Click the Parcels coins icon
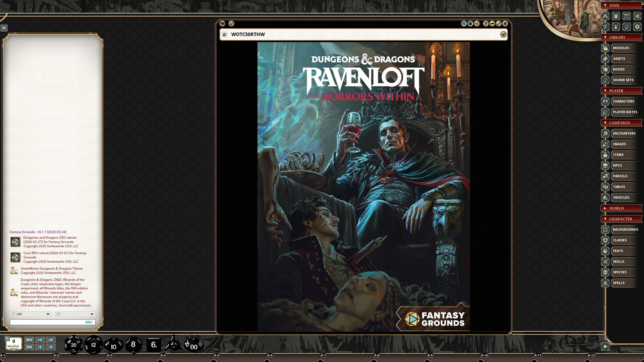Screen dimensions: 644x362 (x=605, y=176)
